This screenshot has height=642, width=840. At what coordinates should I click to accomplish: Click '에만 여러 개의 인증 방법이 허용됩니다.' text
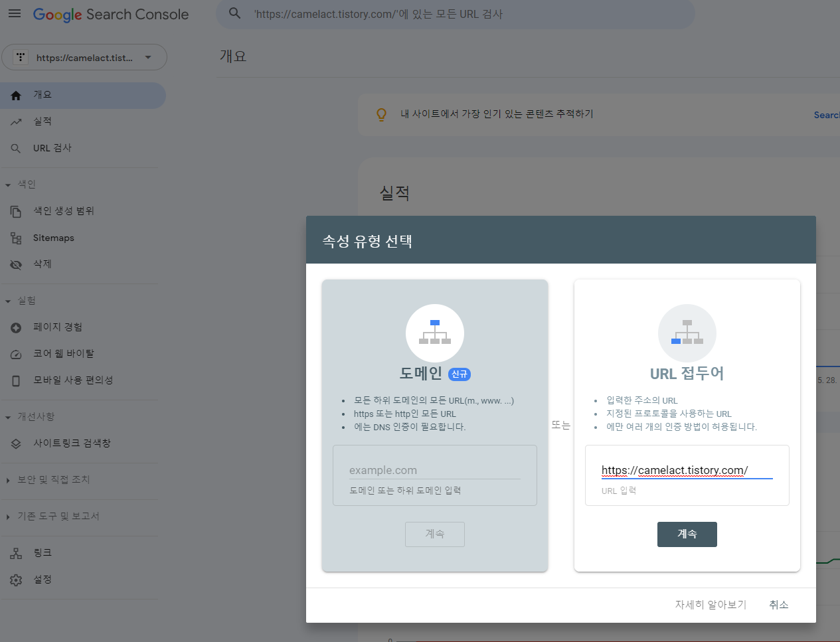click(x=682, y=428)
